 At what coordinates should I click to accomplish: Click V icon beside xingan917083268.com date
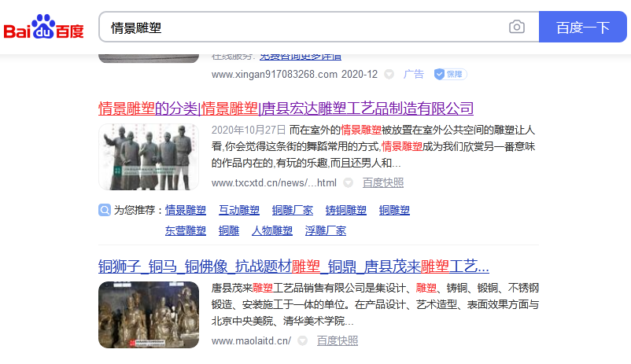[389, 75]
